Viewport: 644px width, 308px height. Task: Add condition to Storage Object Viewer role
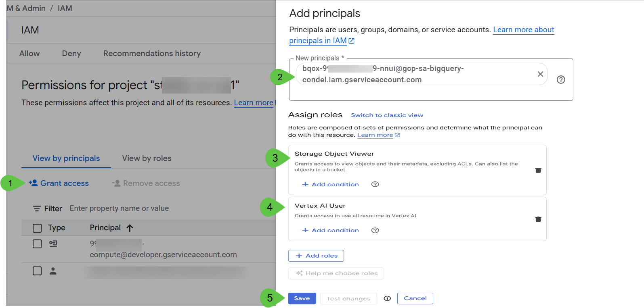click(x=330, y=184)
